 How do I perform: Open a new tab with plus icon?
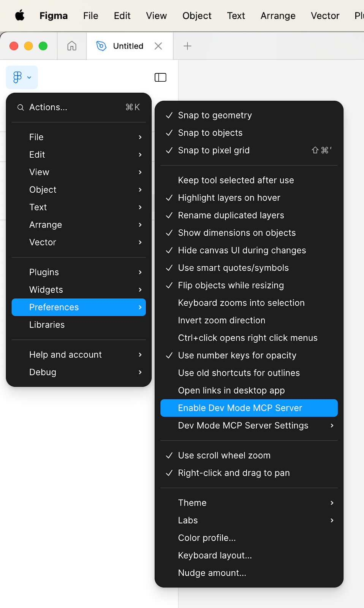187,46
